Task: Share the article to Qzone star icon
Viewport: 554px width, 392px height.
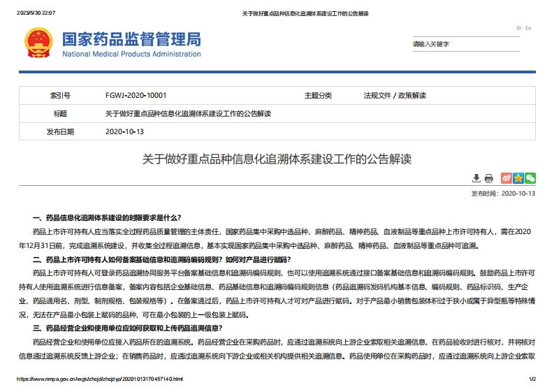Action: point(518,179)
